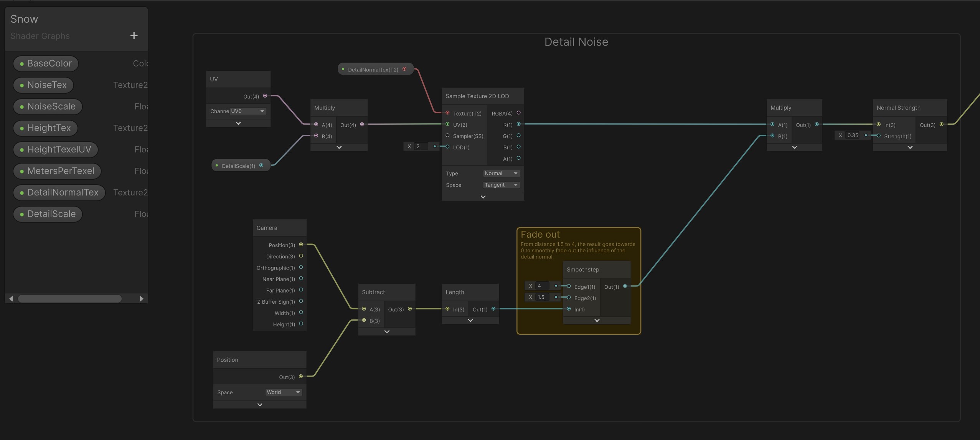
Task: Select the DetailScale property in blackboard
Action: (48, 214)
